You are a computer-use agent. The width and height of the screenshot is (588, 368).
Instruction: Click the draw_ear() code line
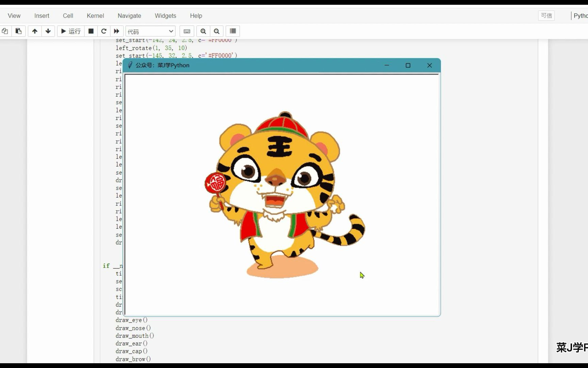click(131, 343)
